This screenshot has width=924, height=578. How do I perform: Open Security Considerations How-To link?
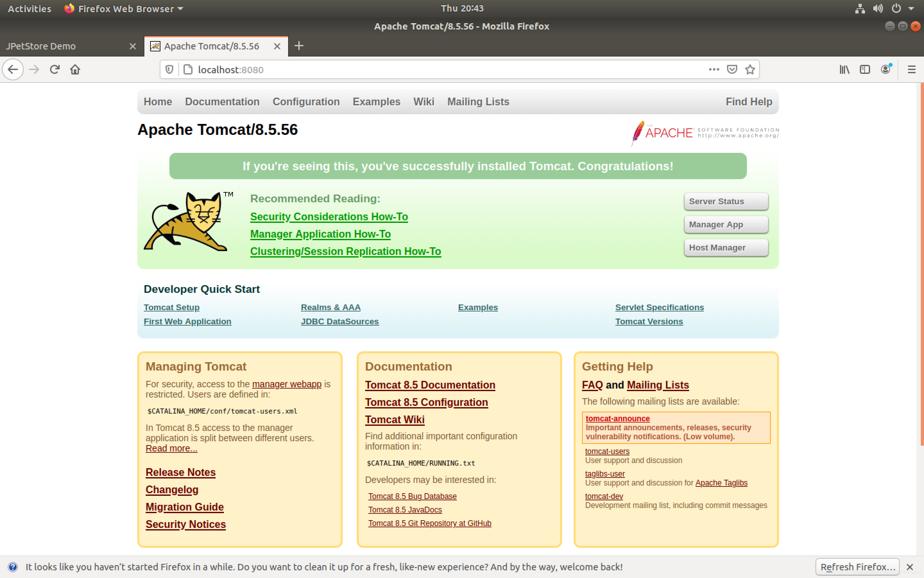329,217
